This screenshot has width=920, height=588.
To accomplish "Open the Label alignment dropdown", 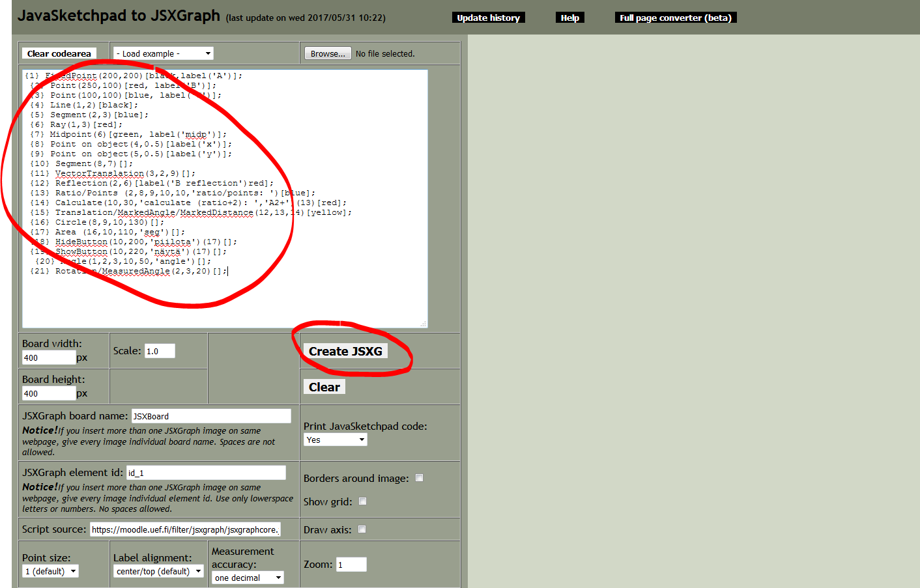I will [158, 571].
